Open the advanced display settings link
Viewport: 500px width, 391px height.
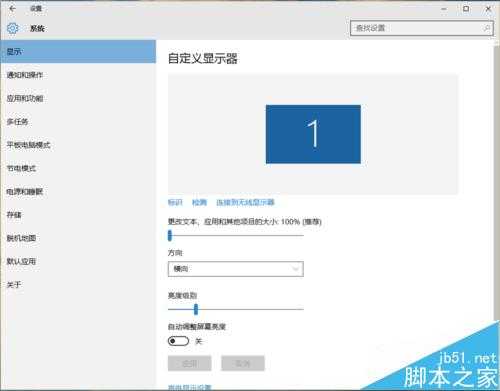coord(190,387)
